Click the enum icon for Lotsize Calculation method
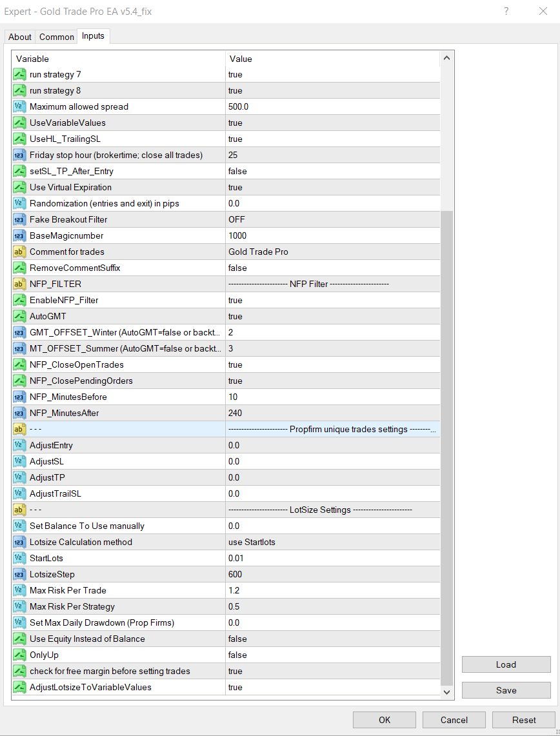The width and height of the screenshot is (560, 736). coord(19,542)
